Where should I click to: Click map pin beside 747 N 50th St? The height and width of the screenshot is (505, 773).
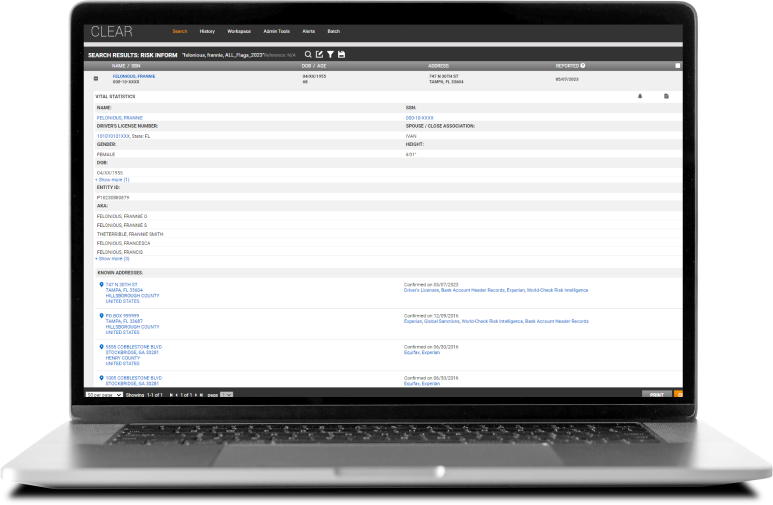coord(101,285)
